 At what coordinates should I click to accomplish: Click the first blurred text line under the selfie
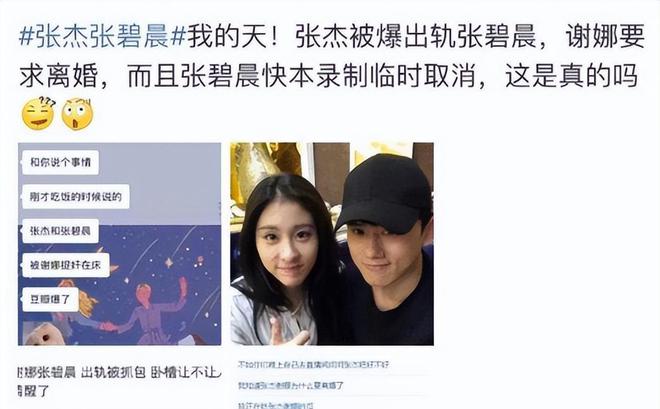[x=313, y=365]
